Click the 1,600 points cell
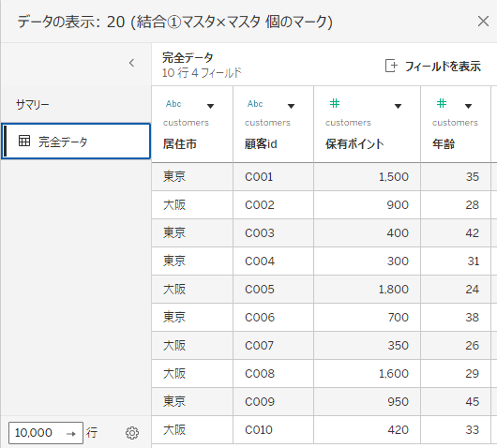This screenshot has height=448, width=497. [x=367, y=374]
